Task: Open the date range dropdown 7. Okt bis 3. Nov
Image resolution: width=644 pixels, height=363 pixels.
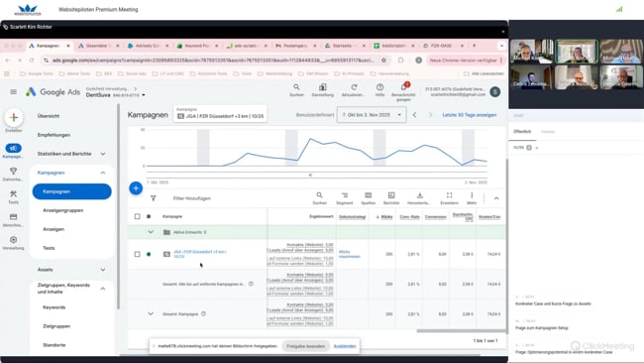Action: pos(372,115)
